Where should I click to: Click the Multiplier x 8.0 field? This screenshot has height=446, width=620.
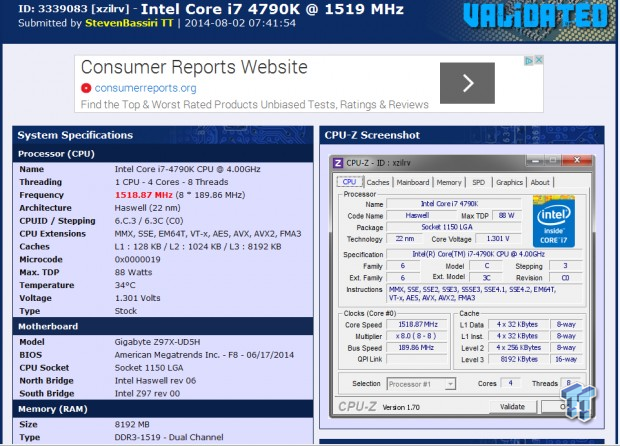coord(416,336)
